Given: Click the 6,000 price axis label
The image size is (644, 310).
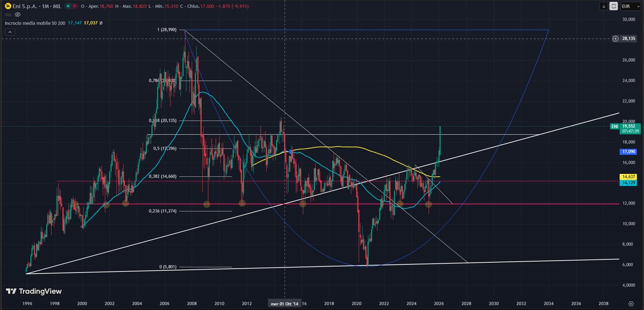Looking at the screenshot, I should (x=628, y=264).
